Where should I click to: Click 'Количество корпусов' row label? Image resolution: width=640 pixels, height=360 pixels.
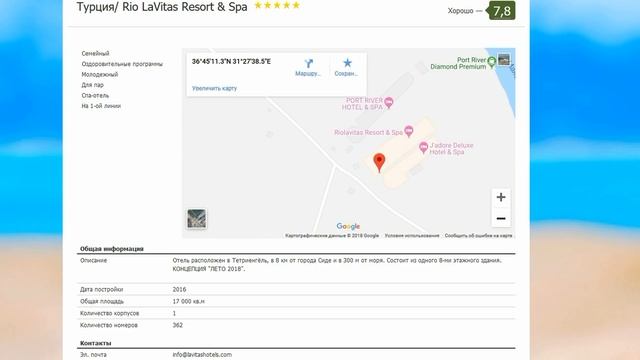tap(109, 313)
